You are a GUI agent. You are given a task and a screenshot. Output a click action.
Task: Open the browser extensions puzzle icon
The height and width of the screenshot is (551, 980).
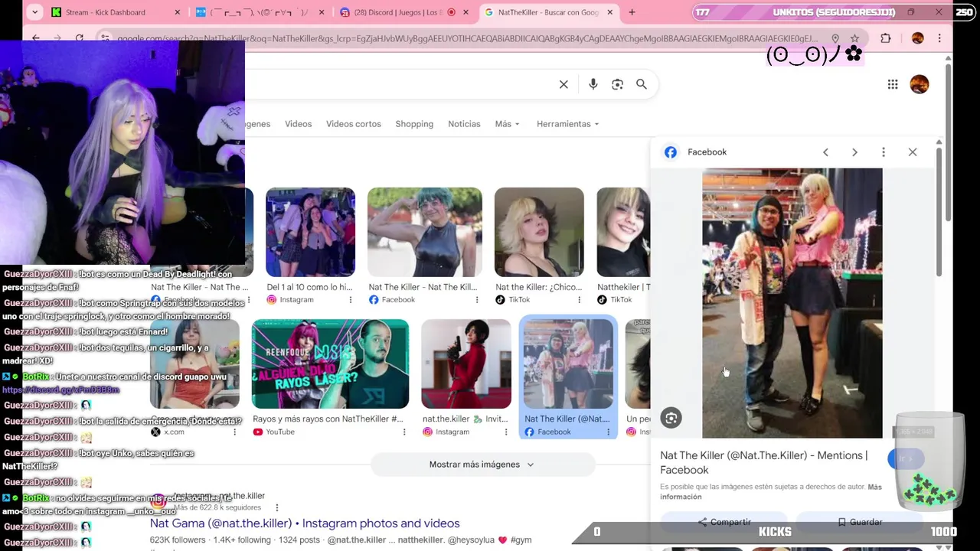(x=886, y=38)
